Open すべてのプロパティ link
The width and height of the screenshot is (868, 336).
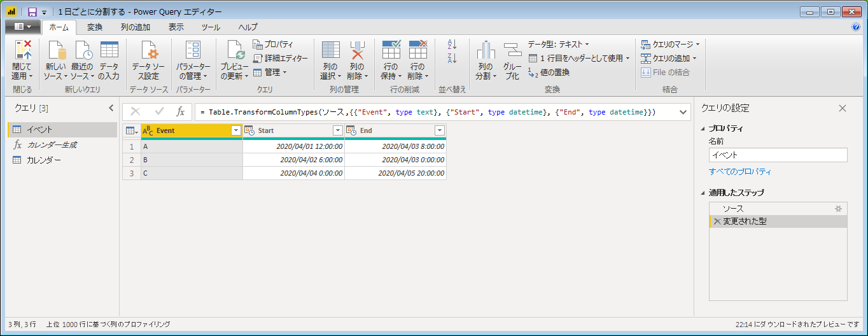[740, 172]
